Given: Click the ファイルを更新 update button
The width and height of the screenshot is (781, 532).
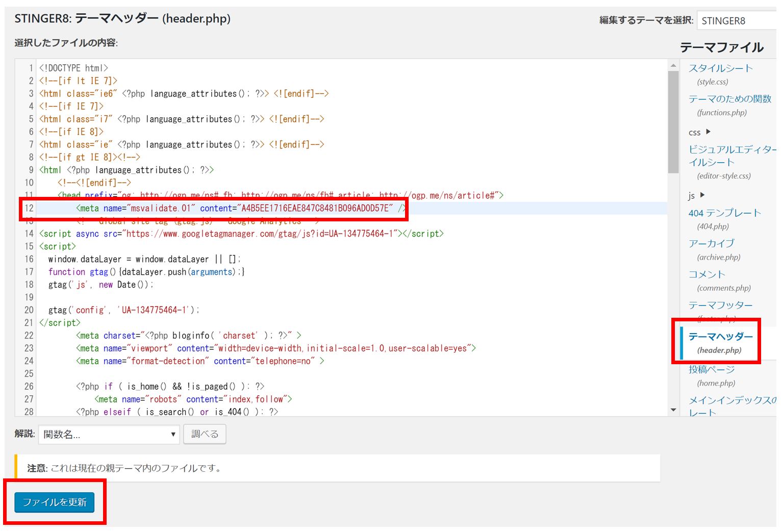Looking at the screenshot, I should [x=54, y=502].
